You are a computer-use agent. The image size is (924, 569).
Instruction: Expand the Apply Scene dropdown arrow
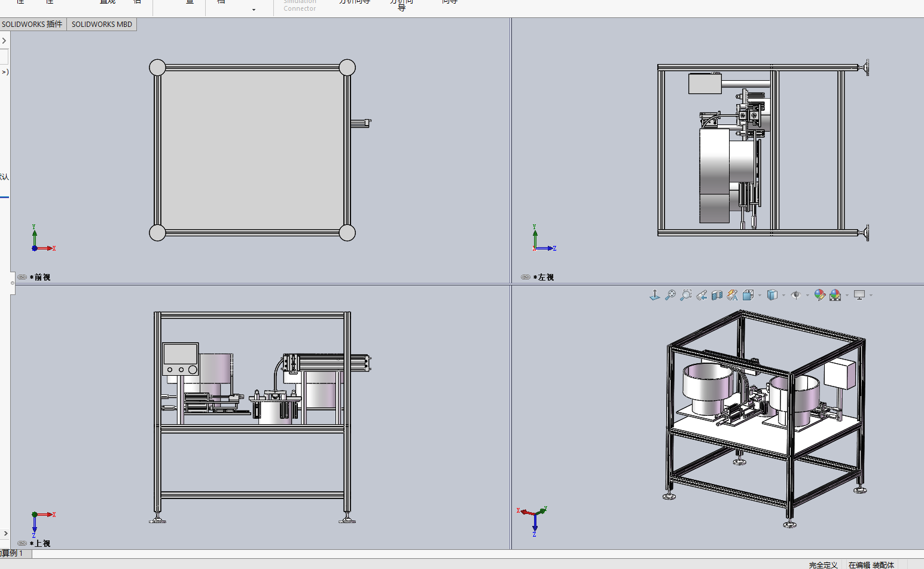click(x=847, y=296)
